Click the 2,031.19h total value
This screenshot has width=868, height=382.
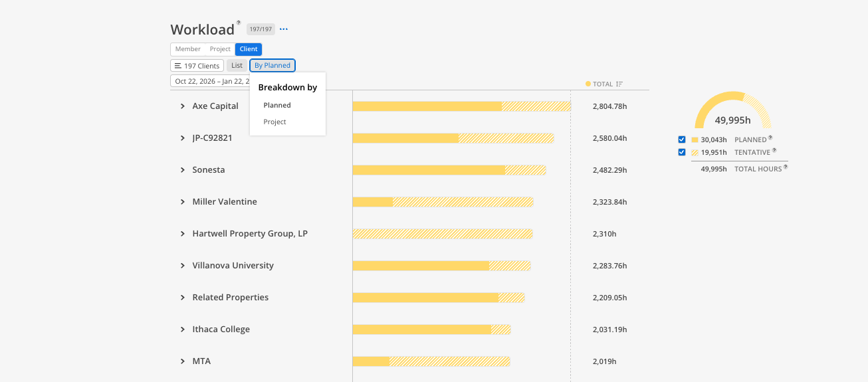tap(610, 330)
